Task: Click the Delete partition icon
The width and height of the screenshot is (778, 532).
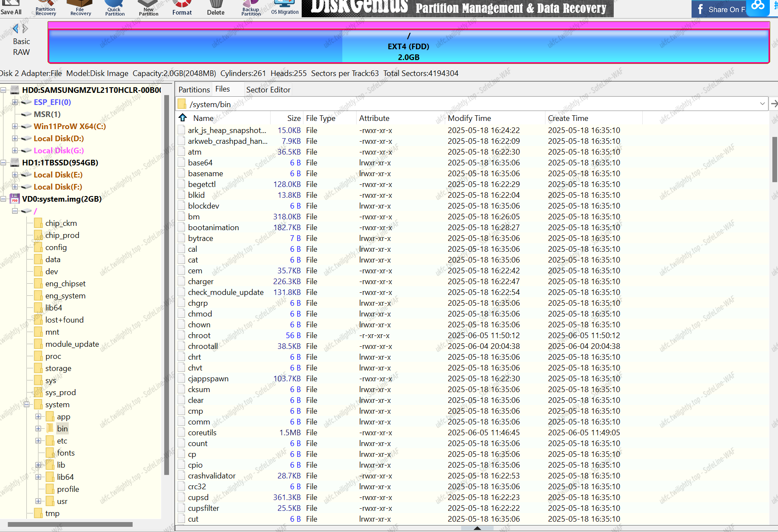Action: point(216,8)
